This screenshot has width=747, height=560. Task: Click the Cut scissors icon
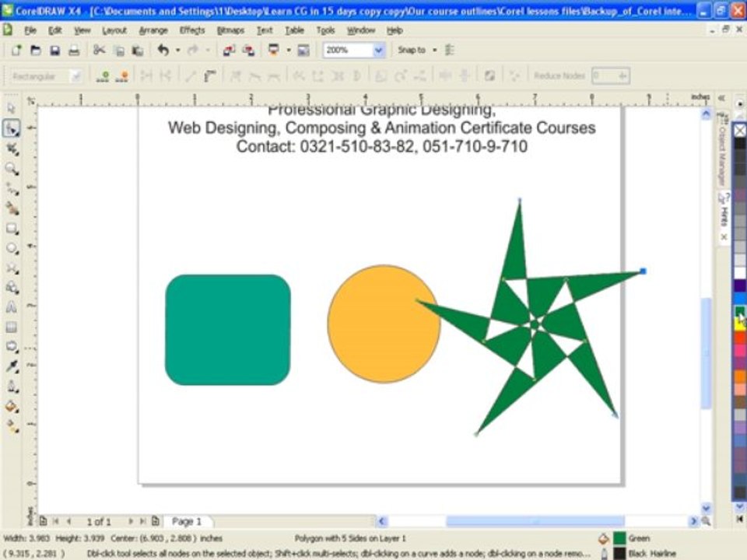tap(99, 50)
